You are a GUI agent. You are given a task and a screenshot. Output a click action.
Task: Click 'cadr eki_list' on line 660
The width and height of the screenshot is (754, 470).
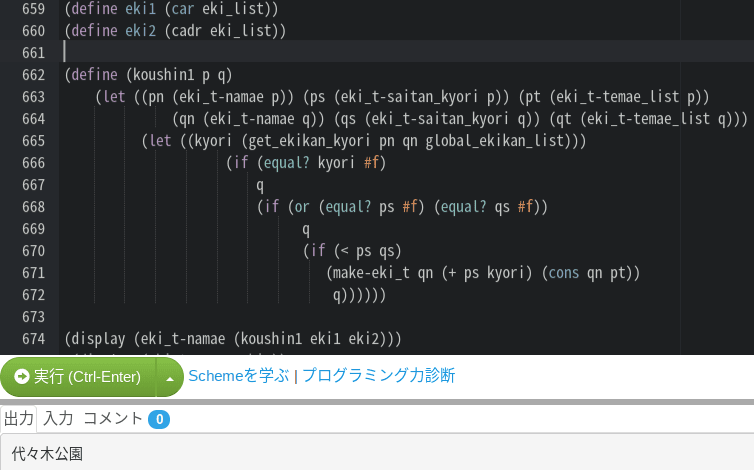point(221,31)
